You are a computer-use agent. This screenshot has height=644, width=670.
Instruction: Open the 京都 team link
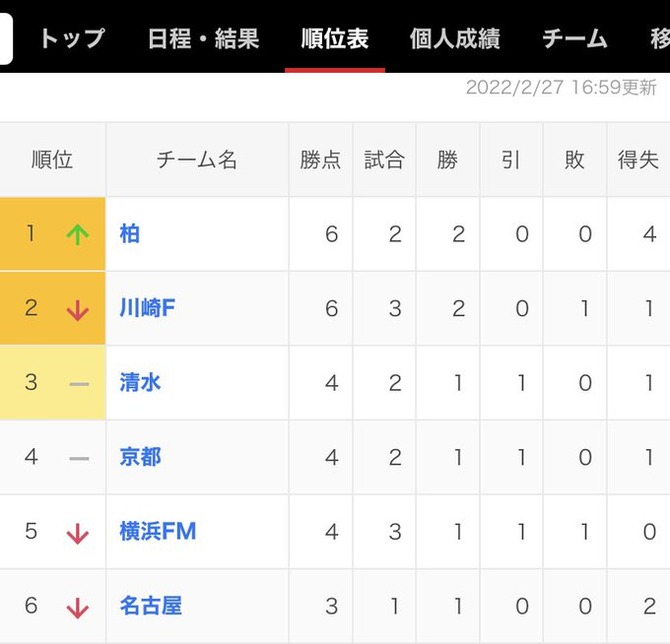[140, 457]
